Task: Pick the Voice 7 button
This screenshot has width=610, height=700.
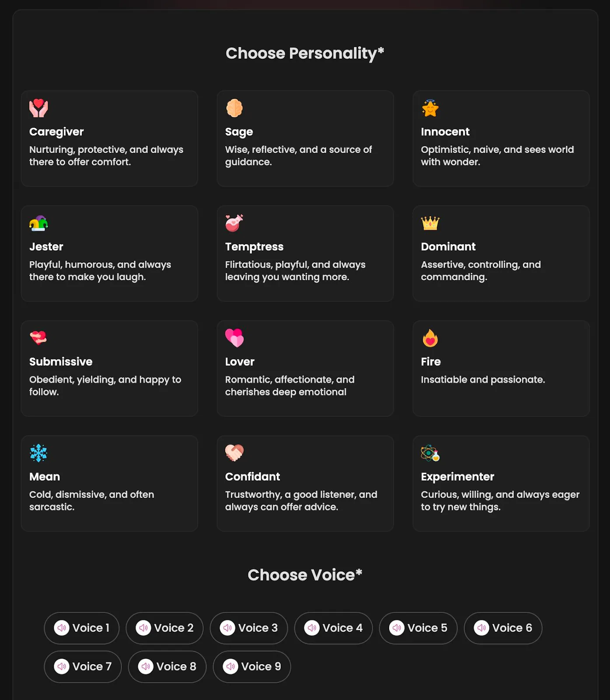Action: click(x=83, y=666)
